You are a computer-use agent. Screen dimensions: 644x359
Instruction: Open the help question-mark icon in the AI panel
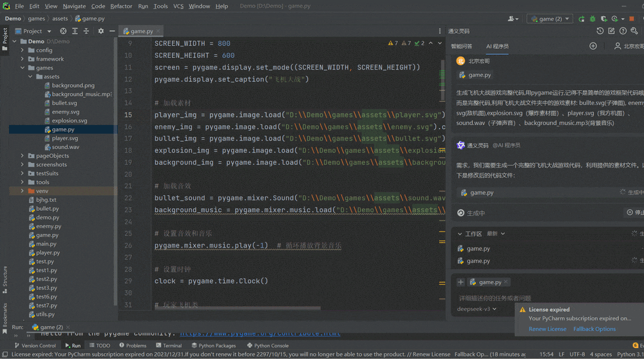623,31
